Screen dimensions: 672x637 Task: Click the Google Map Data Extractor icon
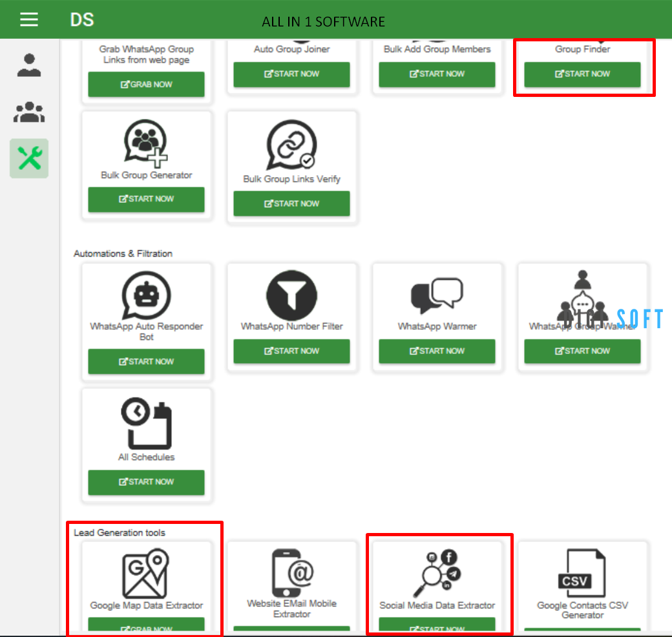coord(146,573)
